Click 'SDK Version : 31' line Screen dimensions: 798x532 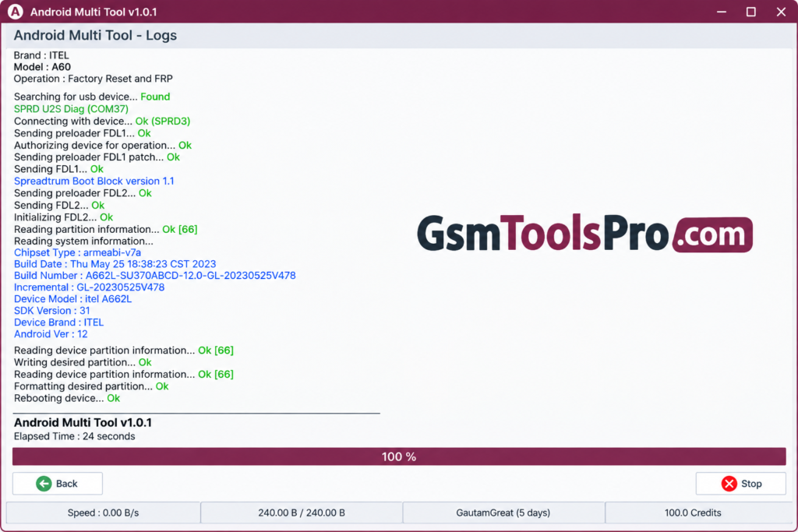[x=52, y=311]
